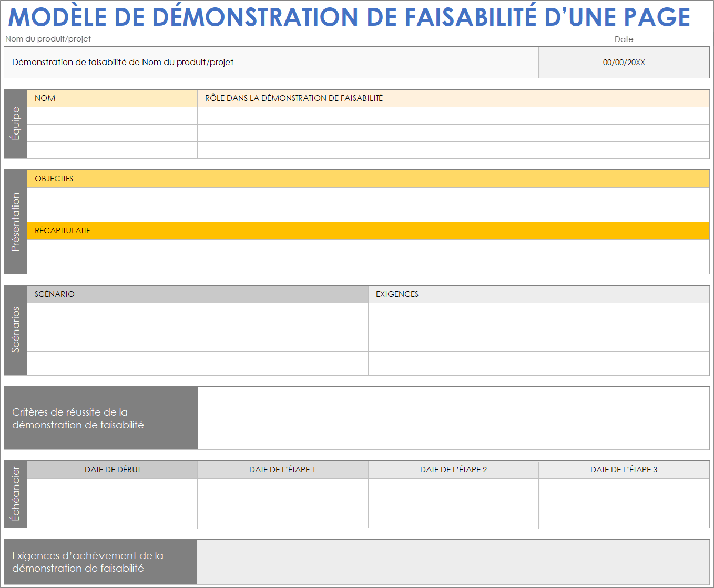Select the vertical 'Scénarios' section label
This screenshot has width=714, height=588.
[15, 331]
